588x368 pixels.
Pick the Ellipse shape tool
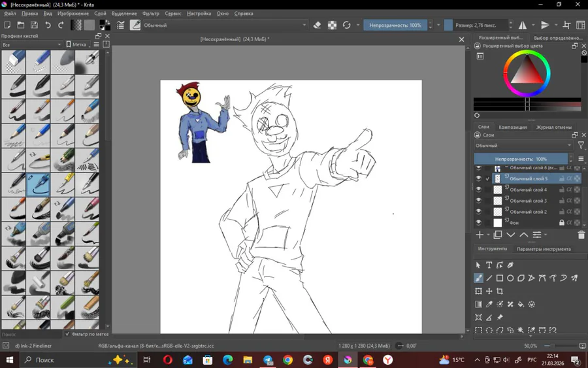tap(510, 278)
